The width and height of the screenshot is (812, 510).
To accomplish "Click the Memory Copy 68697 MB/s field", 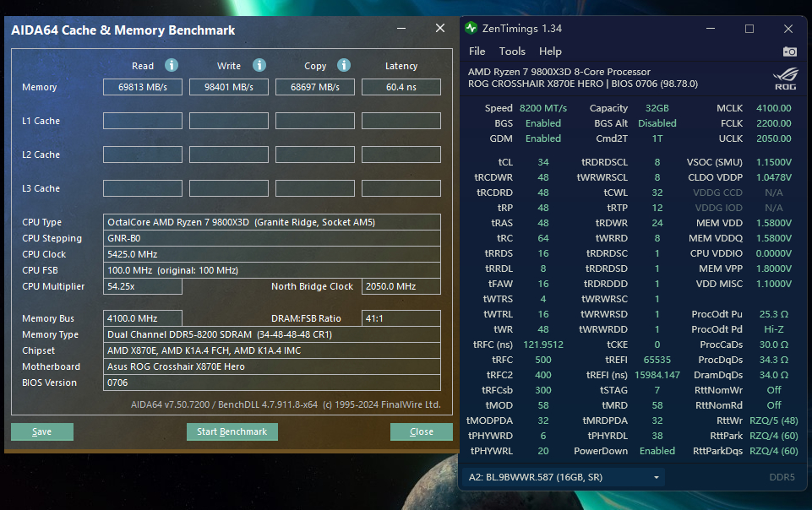I will pyautogui.click(x=315, y=87).
